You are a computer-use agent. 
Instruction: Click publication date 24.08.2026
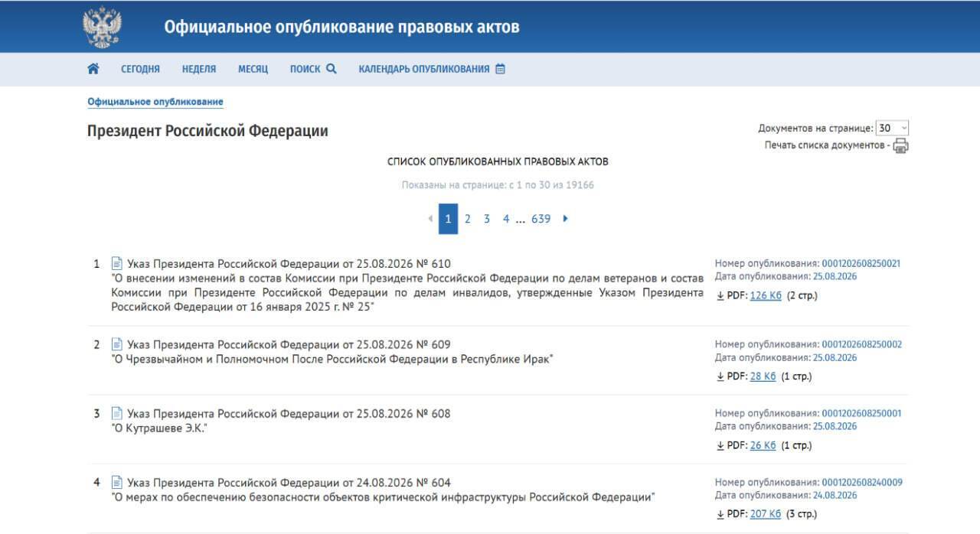(835, 495)
